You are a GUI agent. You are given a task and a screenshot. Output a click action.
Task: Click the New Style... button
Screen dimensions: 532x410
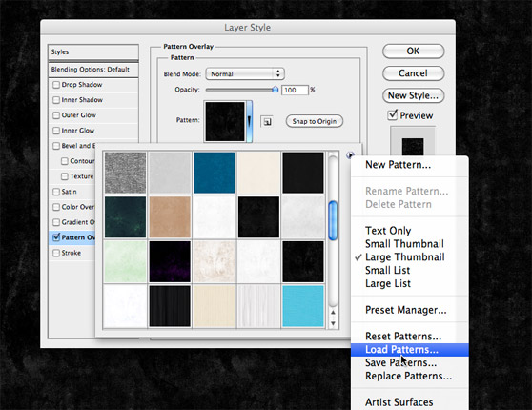[x=413, y=95]
